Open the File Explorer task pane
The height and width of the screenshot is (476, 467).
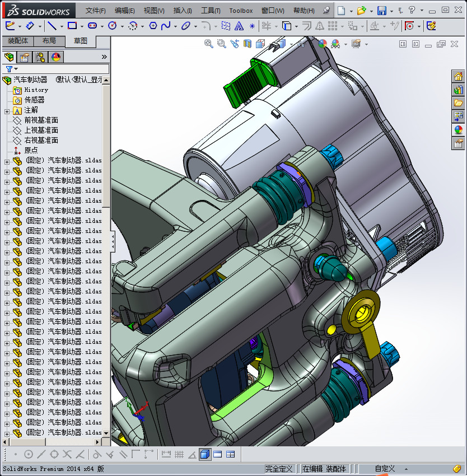458,103
